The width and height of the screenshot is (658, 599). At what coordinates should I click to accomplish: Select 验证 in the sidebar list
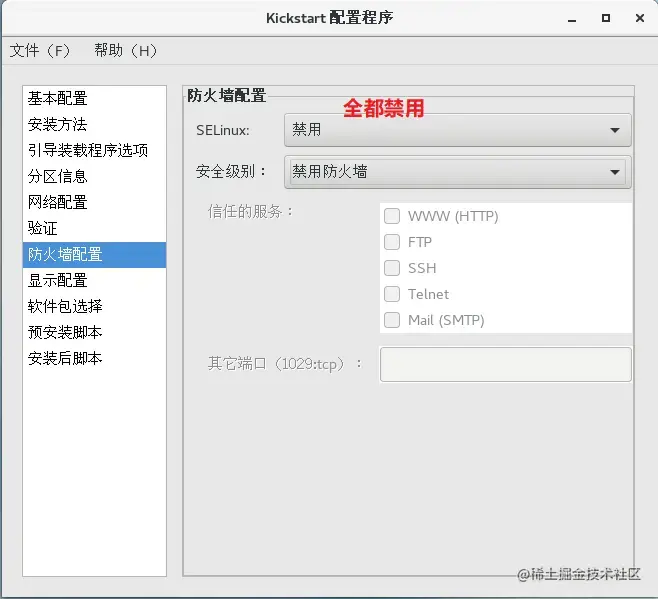[94, 228]
